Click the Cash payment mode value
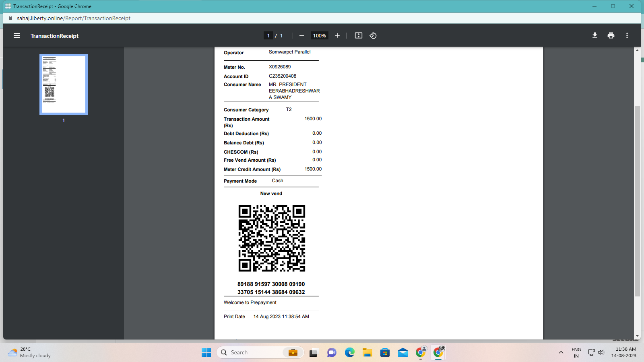Screen dimensions: 644x362 tap(277, 181)
